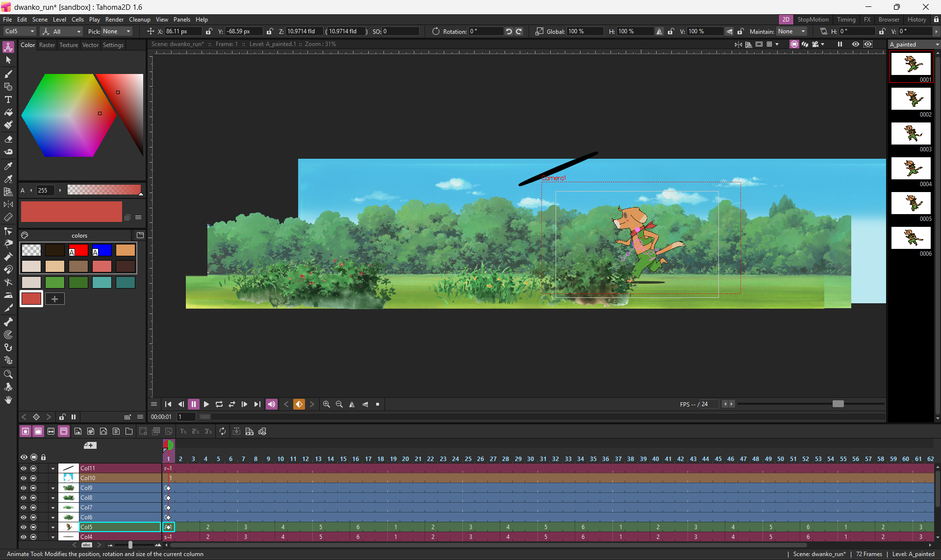
Task: Activate the Zoom magnifier tool
Action: point(8,374)
